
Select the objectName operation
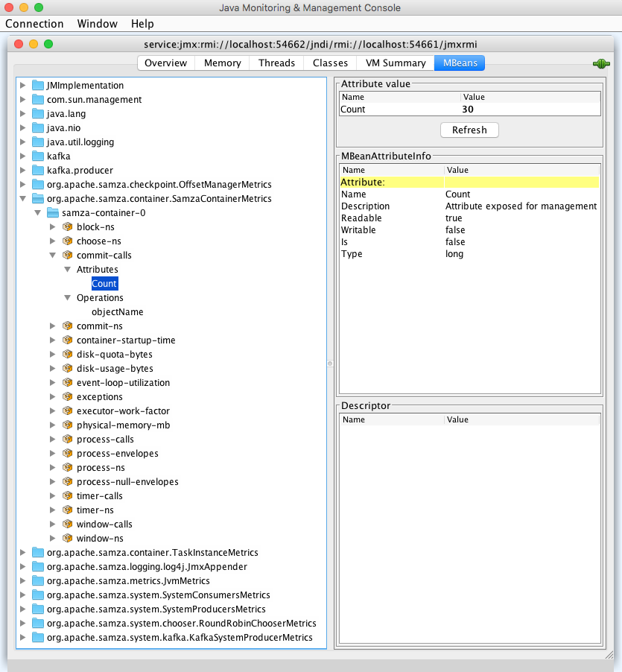click(117, 312)
